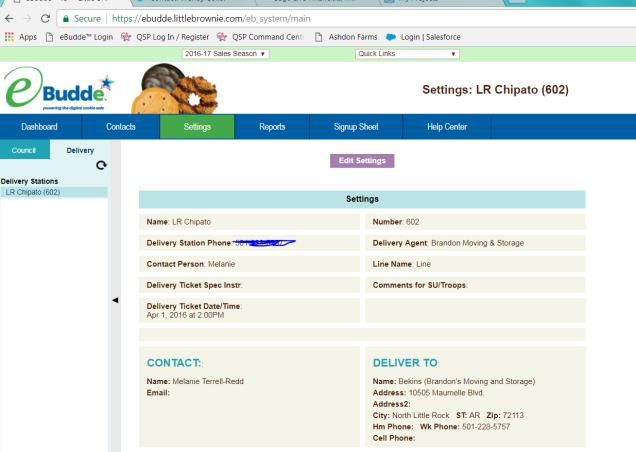The height and width of the screenshot is (452, 636).
Task: Click the cookies image in header
Action: tap(174, 89)
